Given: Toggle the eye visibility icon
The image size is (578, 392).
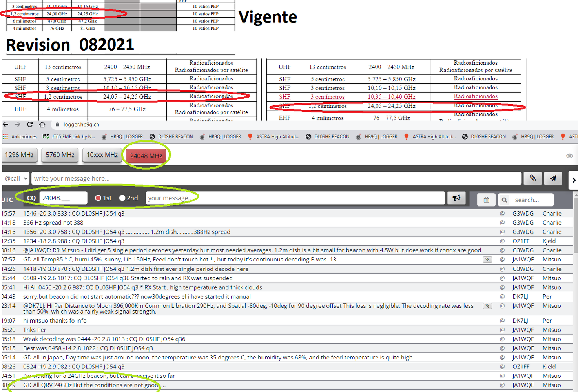Looking at the screenshot, I should click(x=569, y=156).
